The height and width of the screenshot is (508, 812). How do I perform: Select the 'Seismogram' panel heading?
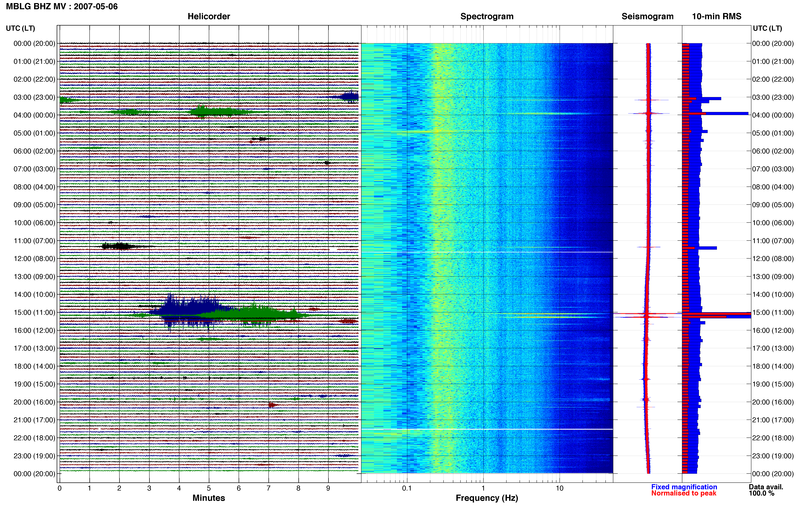click(x=647, y=16)
